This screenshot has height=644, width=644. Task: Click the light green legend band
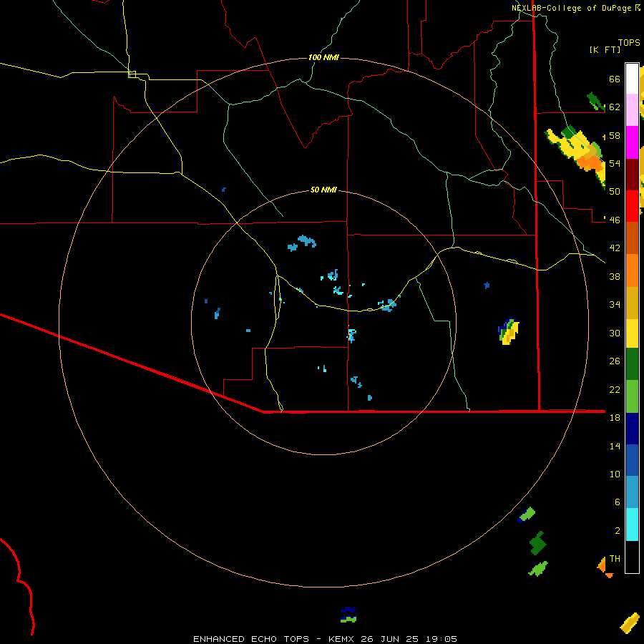click(x=632, y=396)
